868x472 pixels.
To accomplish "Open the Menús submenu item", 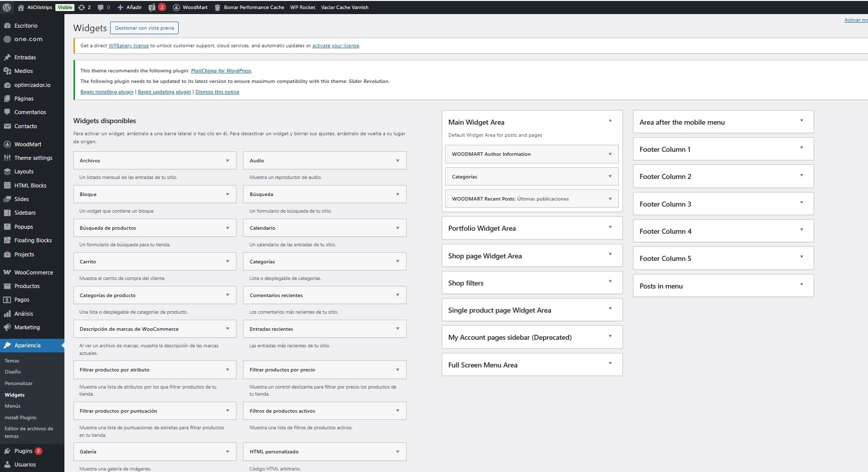I will point(13,406).
